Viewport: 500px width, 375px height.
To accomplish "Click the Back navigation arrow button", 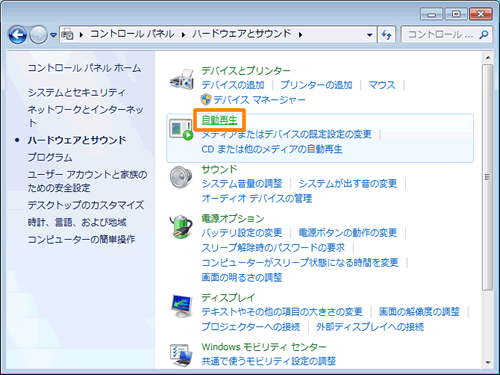I will coord(17,35).
